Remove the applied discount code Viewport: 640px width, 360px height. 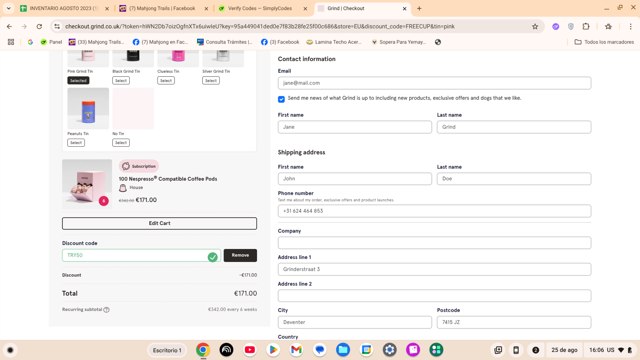tap(240, 256)
